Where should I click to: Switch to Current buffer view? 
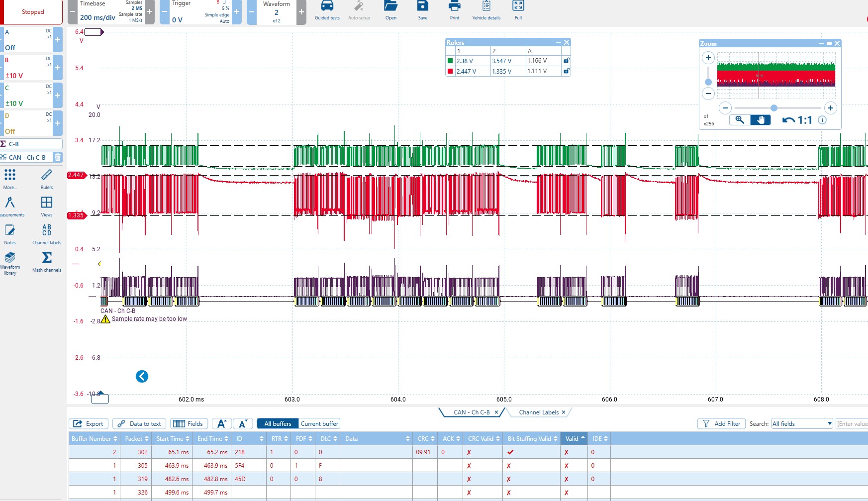click(319, 424)
